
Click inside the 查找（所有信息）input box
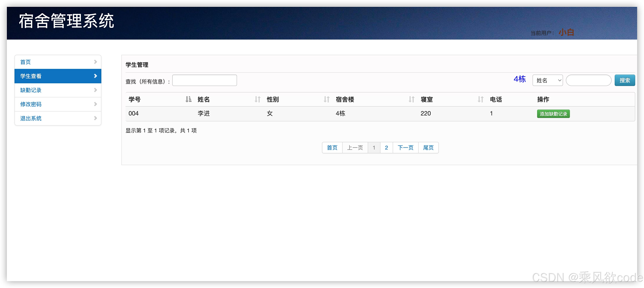204,80
